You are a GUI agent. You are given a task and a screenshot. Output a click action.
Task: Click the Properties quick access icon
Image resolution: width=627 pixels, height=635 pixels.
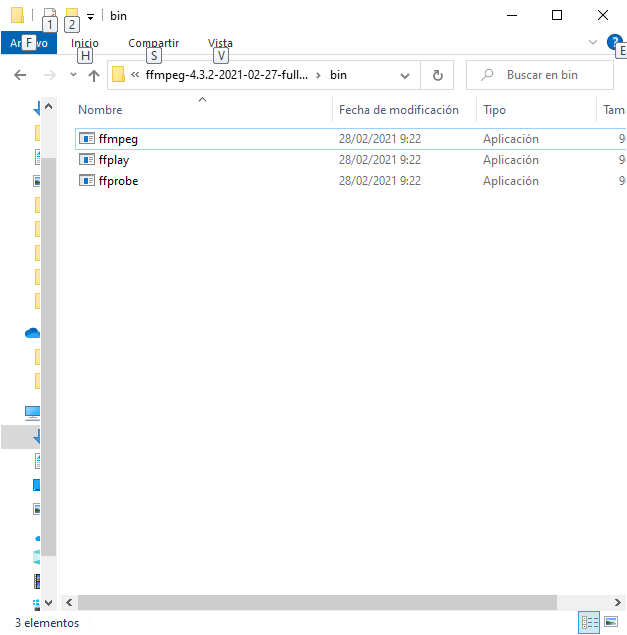click(x=49, y=15)
